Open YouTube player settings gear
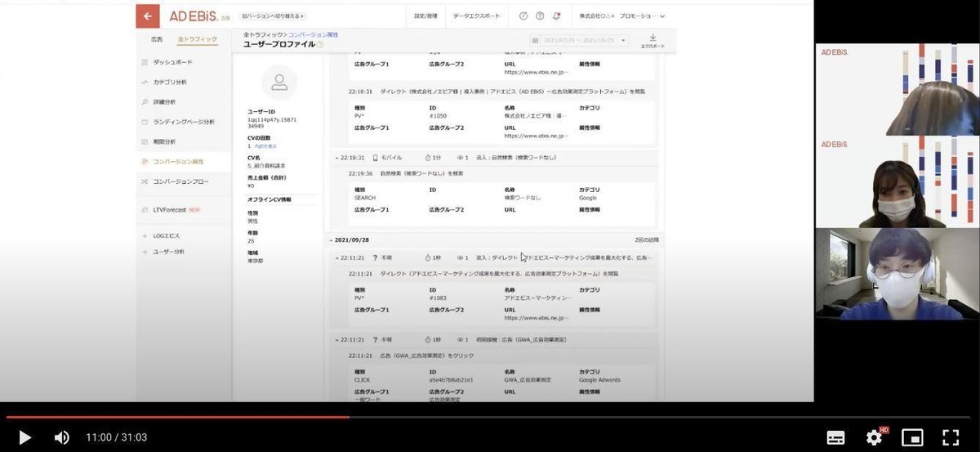This screenshot has height=452, width=980. pyautogui.click(x=874, y=437)
